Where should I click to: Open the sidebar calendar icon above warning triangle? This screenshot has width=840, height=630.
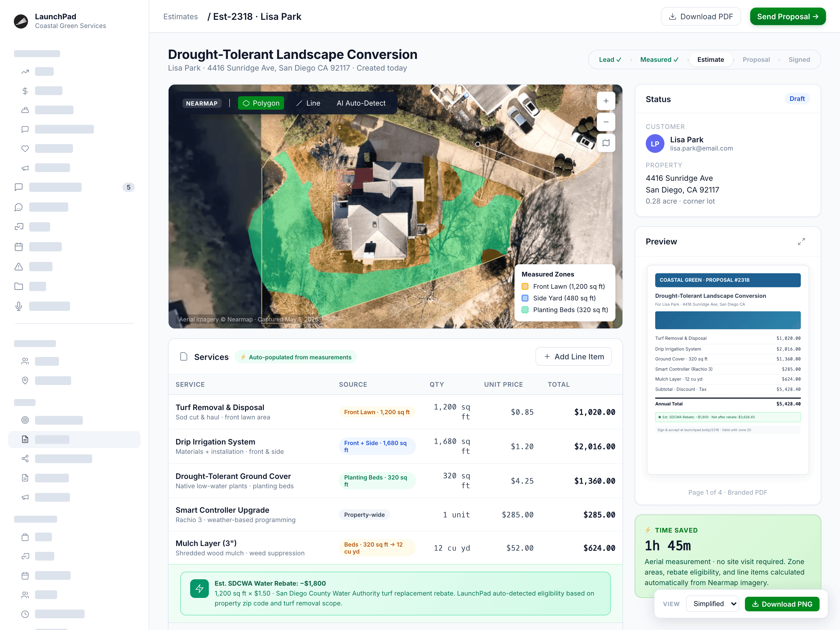coord(19,247)
